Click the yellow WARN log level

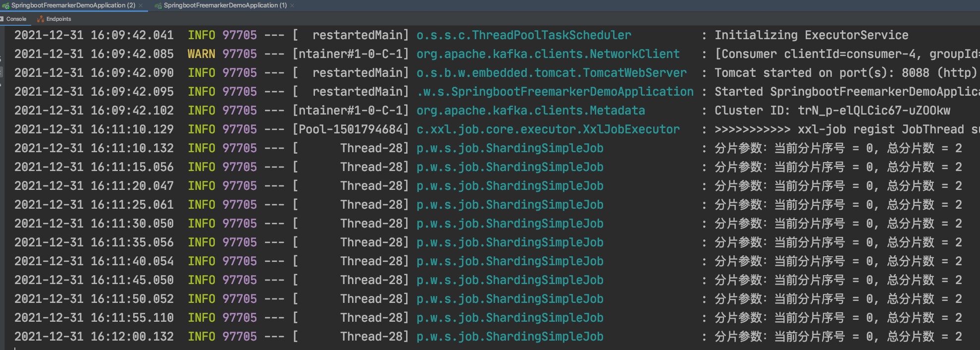click(201, 54)
